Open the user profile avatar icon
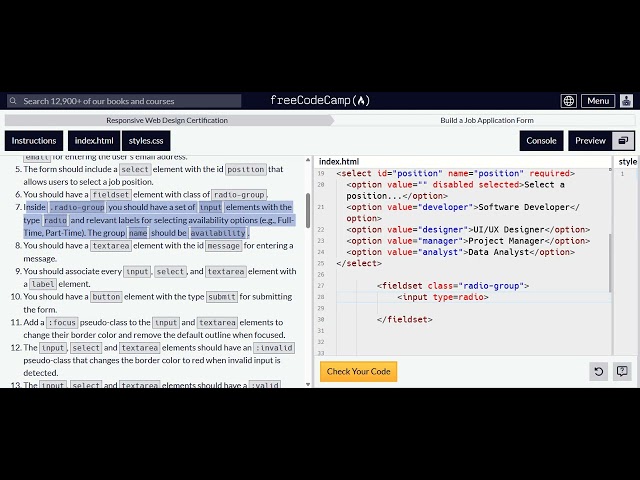 pos(626,101)
